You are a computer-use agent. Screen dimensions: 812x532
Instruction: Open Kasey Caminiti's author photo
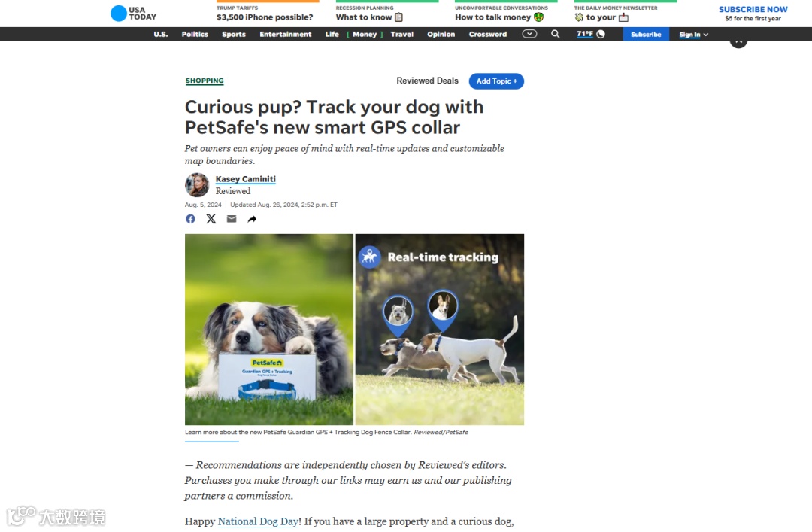[197, 184]
